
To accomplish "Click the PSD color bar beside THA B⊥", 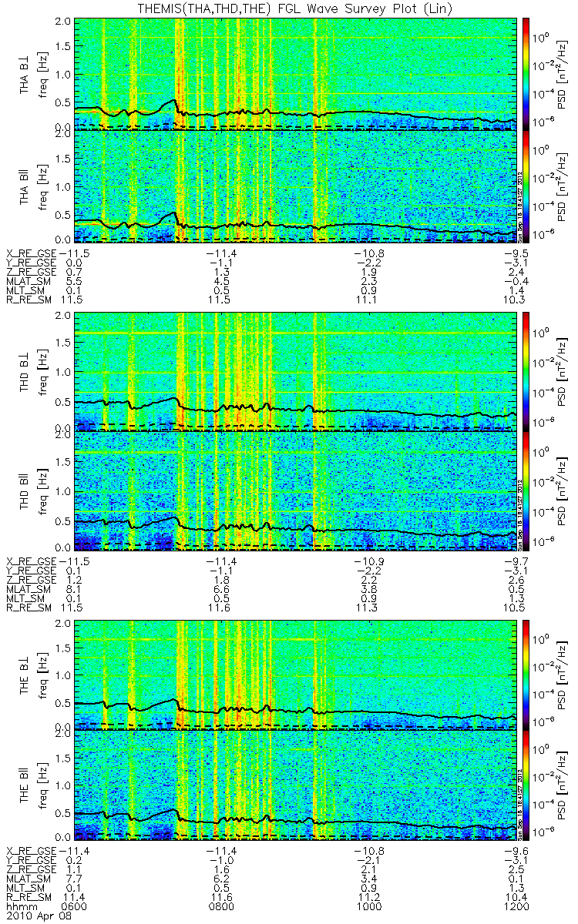I will click(526, 72).
